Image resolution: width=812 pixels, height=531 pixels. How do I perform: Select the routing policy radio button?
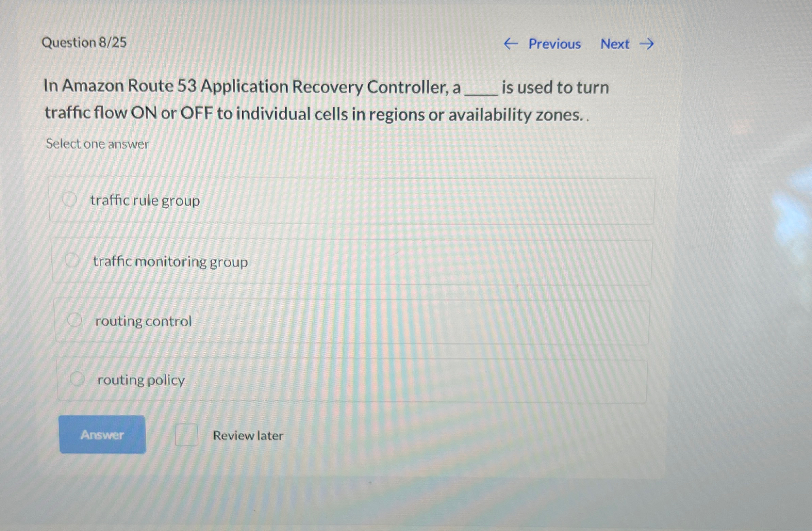click(78, 377)
